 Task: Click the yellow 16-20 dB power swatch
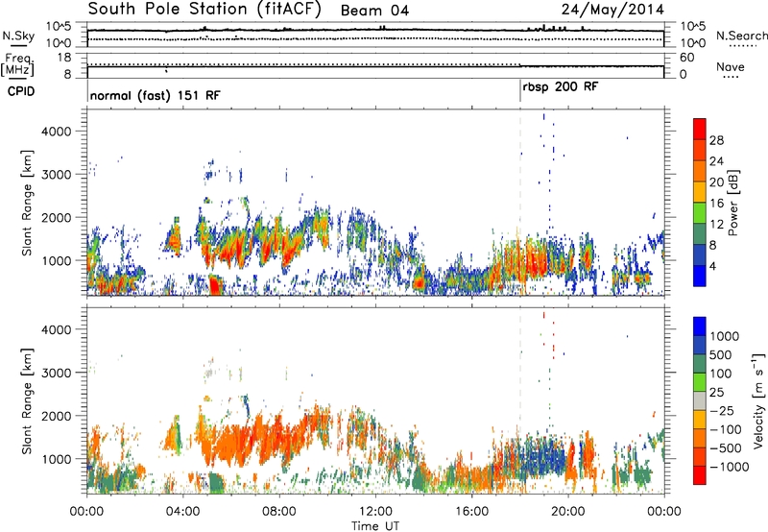[700, 191]
